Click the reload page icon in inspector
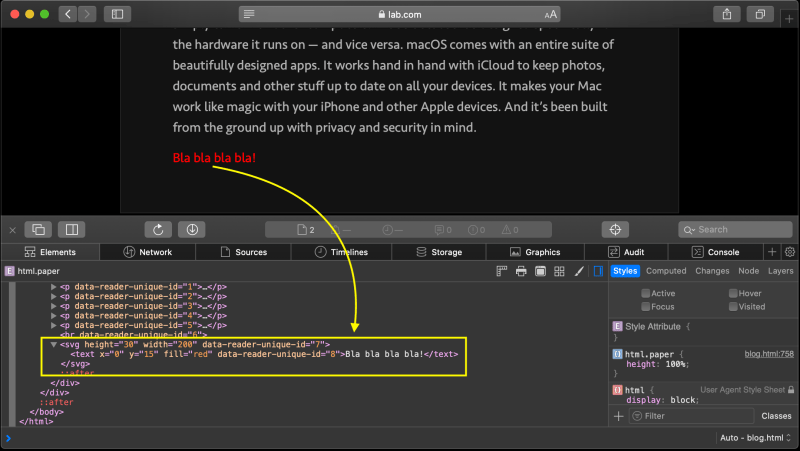 coord(158,230)
